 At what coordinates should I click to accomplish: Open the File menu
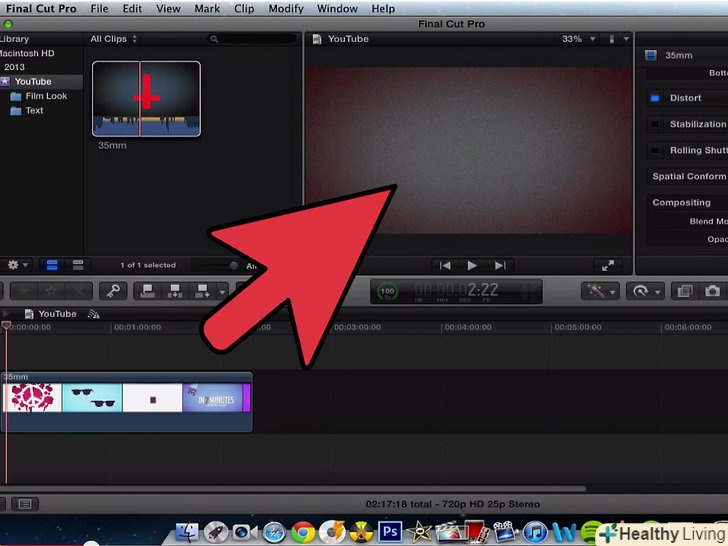(x=99, y=8)
